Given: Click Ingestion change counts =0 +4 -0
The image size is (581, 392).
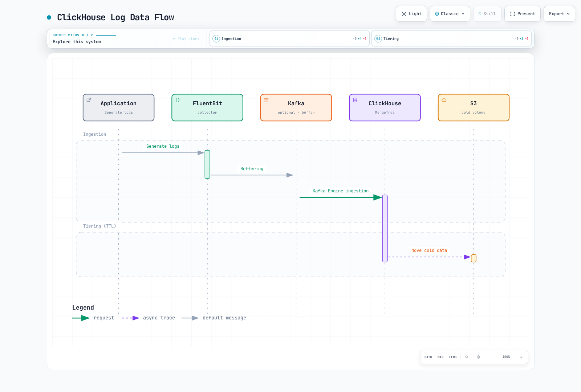Looking at the screenshot, I should tap(359, 38).
